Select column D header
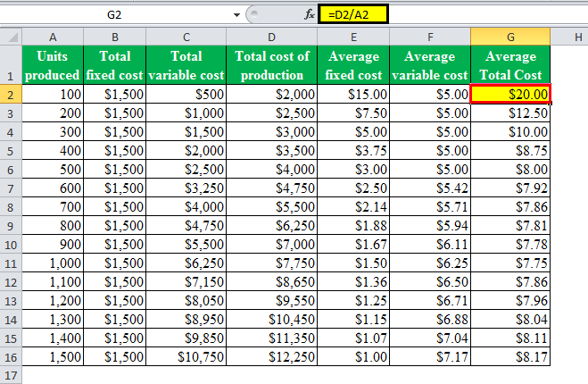The image size is (588, 384). pos(272,38)
